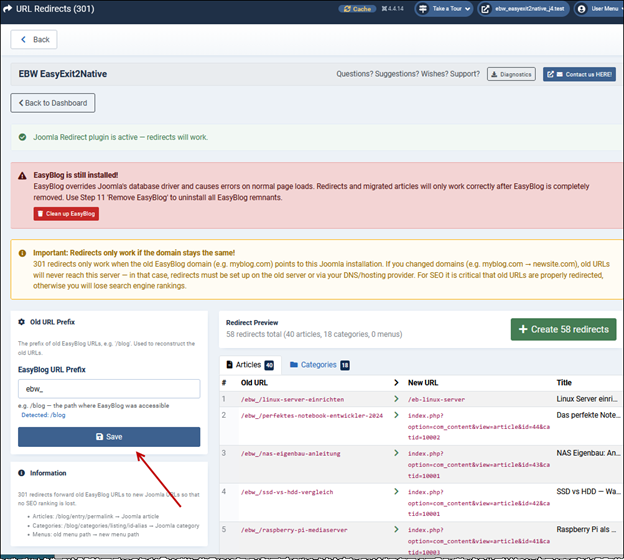Click title cell Das perfekte Note...

point(588,415)
